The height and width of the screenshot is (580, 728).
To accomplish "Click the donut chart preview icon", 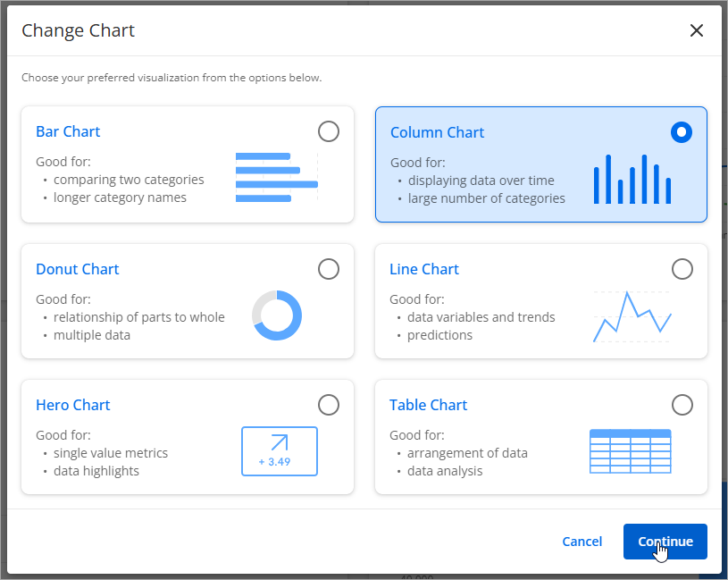I will pyautogui.click(x=277, y=315).
